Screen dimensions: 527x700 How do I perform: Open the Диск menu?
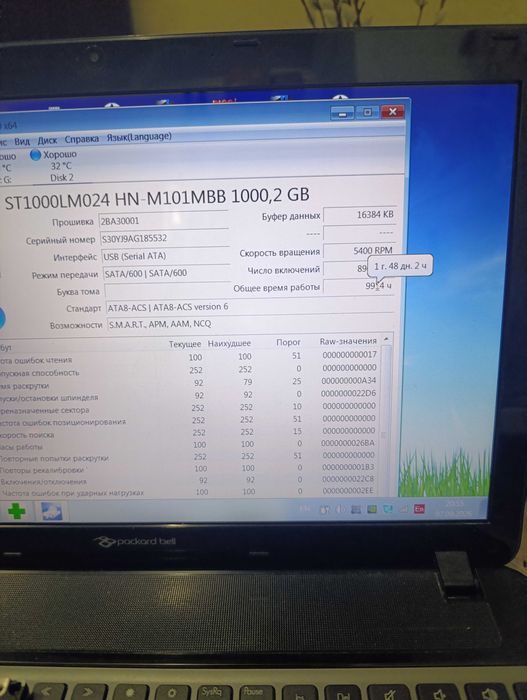(47, 140)
